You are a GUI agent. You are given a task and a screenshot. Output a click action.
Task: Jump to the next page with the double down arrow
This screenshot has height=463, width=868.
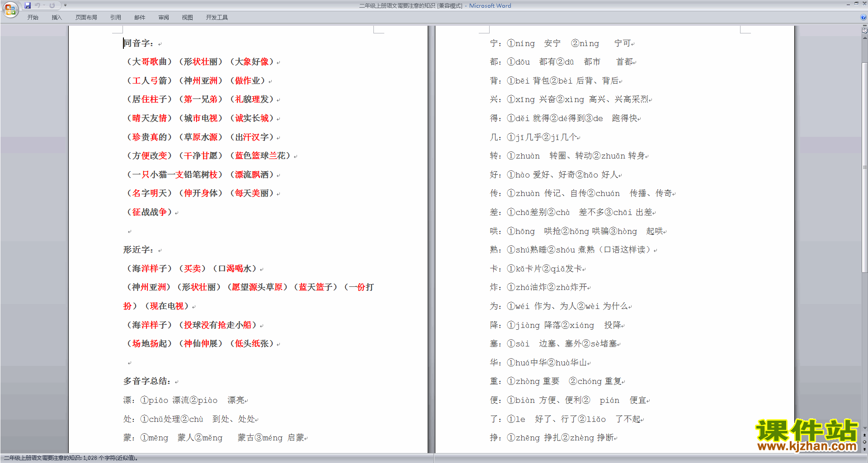[x=864, y=449]
